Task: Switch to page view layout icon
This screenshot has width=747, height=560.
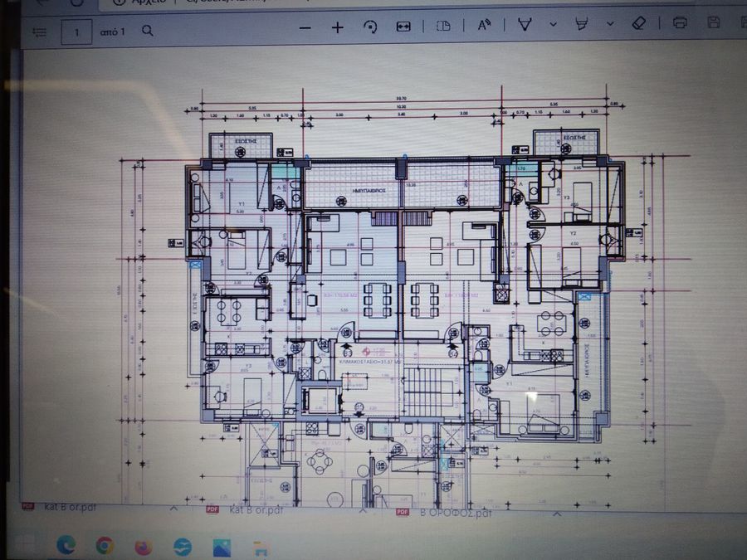Action: point(443,26)
